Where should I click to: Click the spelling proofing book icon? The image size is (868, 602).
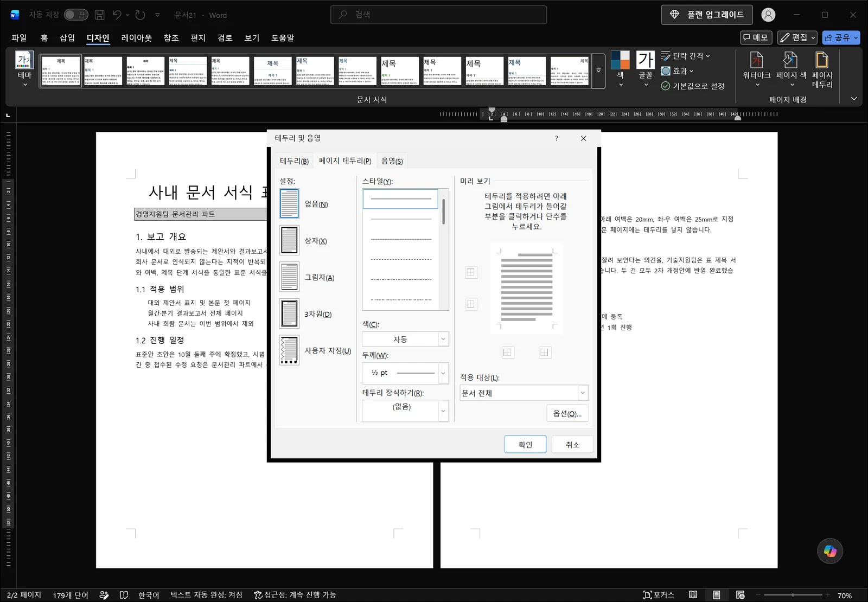(124, 595)
